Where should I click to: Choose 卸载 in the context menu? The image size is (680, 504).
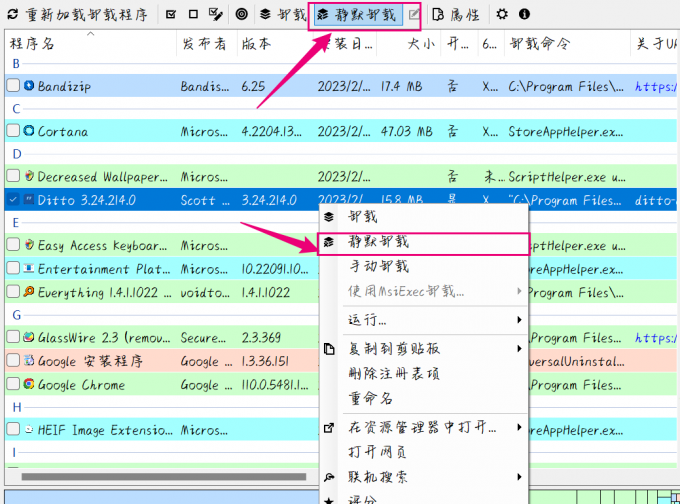[x=423, y=216]
